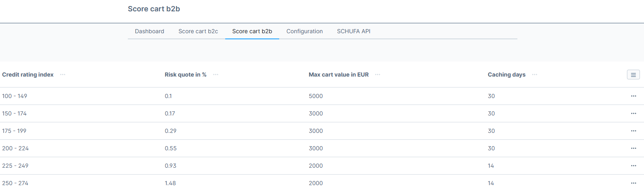Open the grid column settings list icon
This screenshot has height=190, width=644.
click(x=633, y=75)
